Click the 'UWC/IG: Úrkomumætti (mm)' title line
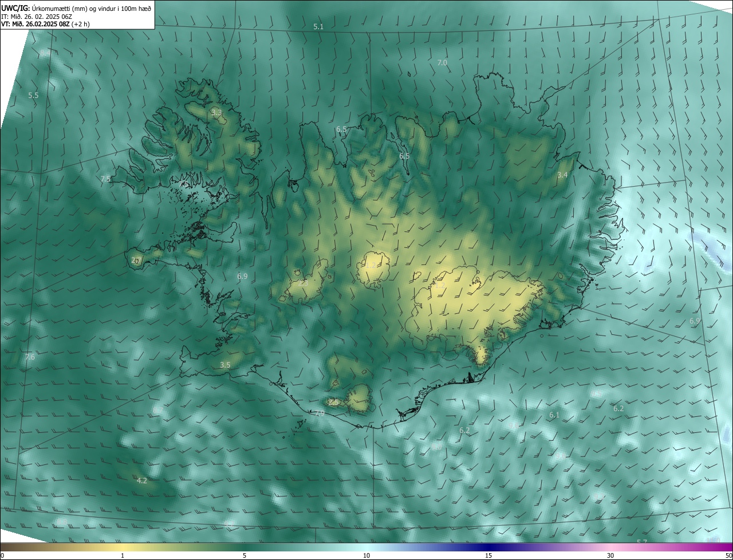The width and height of the screenshot is (733, 560). pyautogui.click(x=76, y=7)
